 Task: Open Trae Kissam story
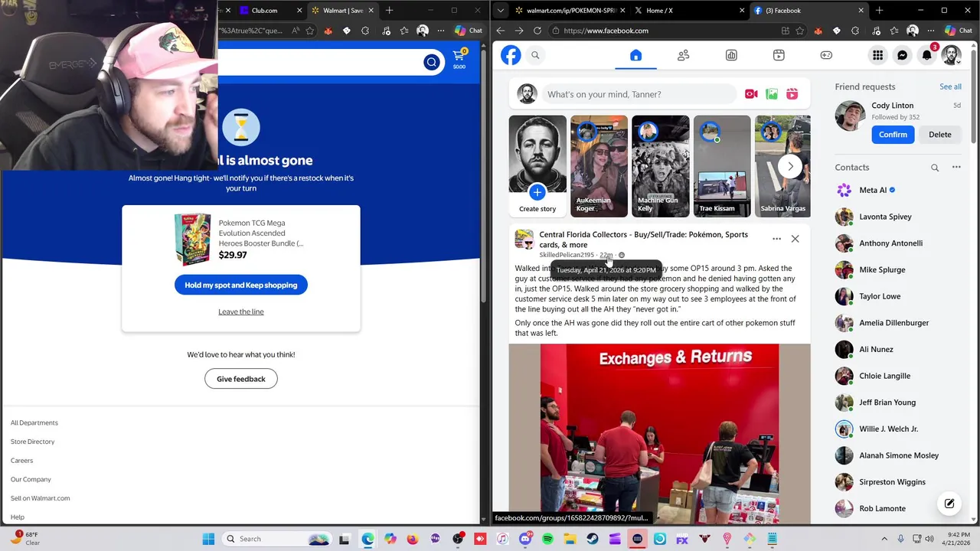pyautogui.click(x=722, y=166)
